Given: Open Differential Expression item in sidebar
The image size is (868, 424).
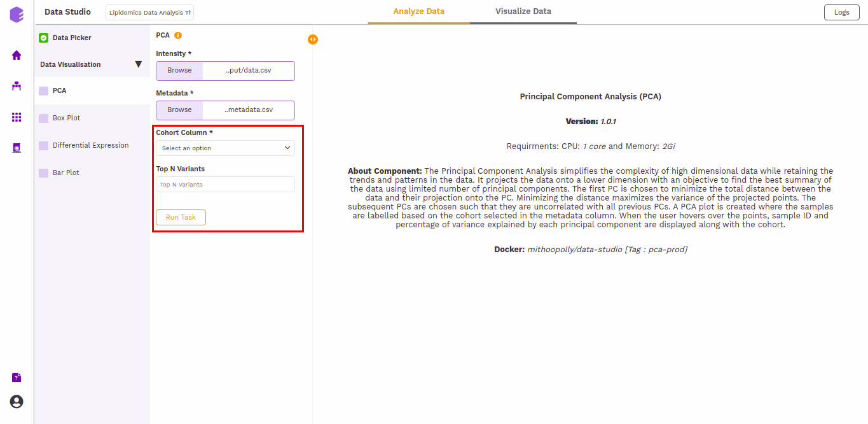Looking at the screenshot, I should (91, 146).
